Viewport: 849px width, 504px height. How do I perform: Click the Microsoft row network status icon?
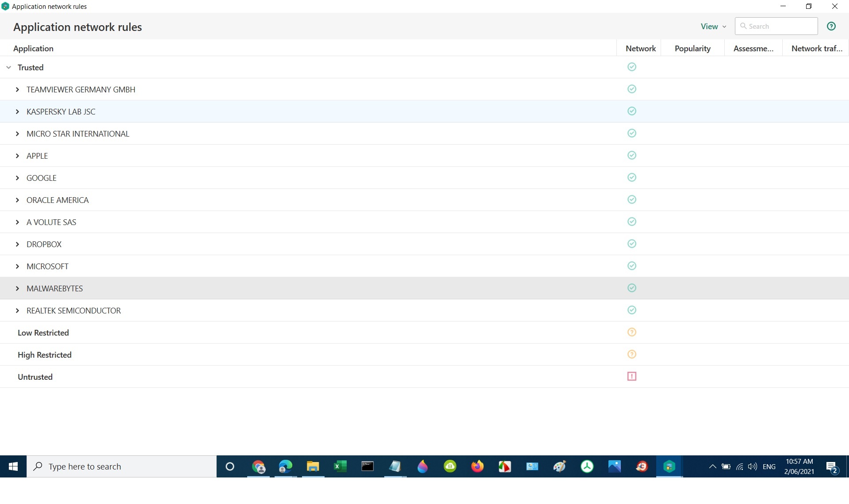click(632, 266)
